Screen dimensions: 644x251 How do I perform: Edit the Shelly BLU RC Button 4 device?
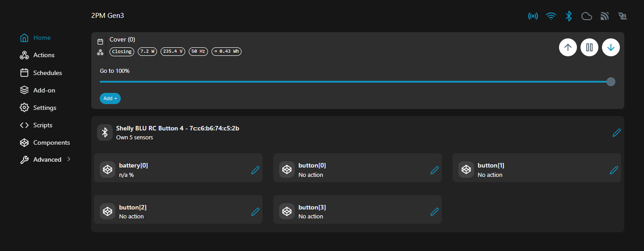point(616,133)
